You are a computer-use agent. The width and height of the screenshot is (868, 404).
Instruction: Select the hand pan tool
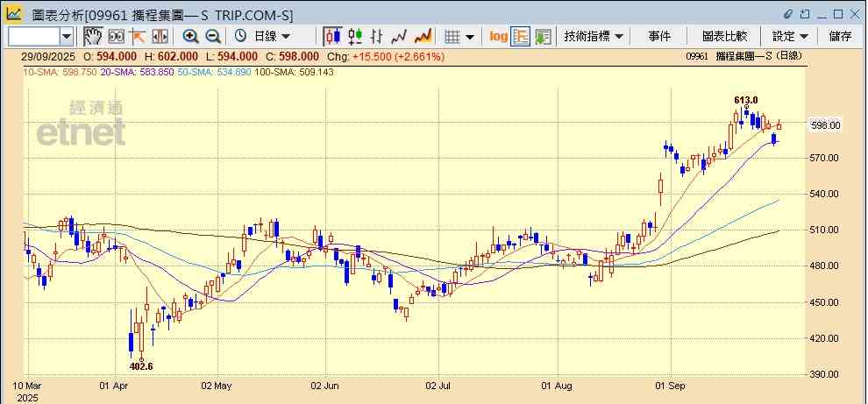coord(94,37)
